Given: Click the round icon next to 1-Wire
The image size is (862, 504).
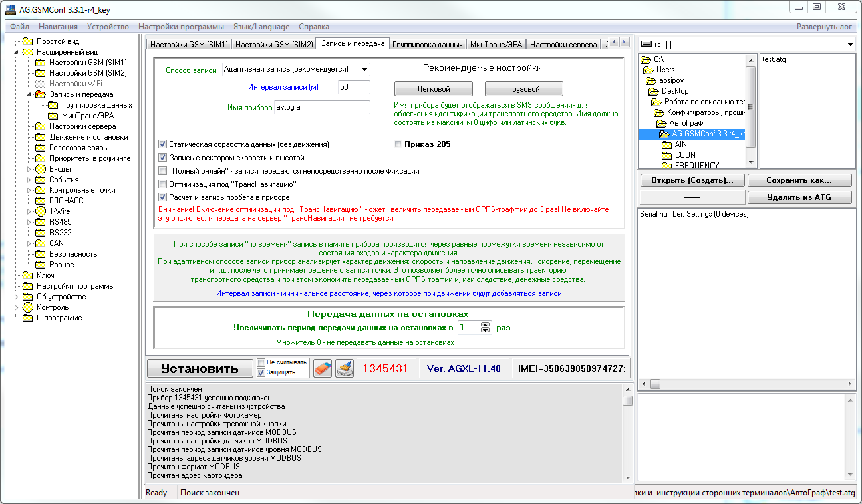Looking at the screenshot, I should (41, 211).
